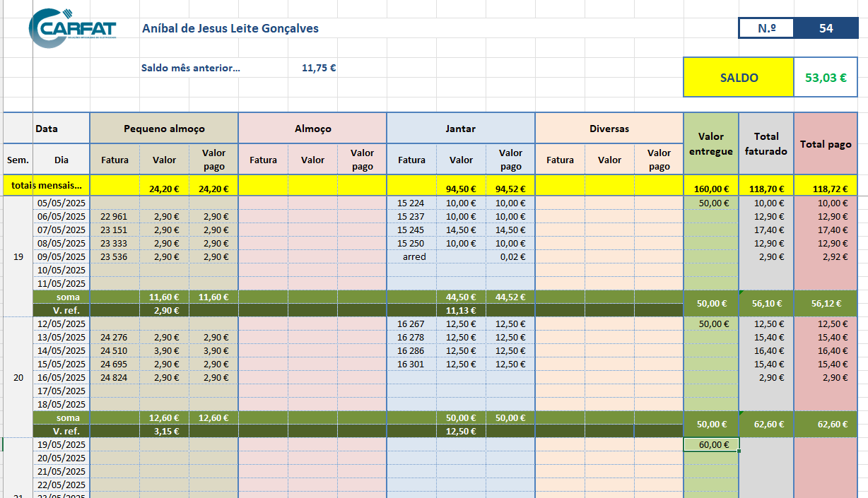Click the Valor entregue column header
This screenshot has width=868, height=498.
[x=710, y=143]
